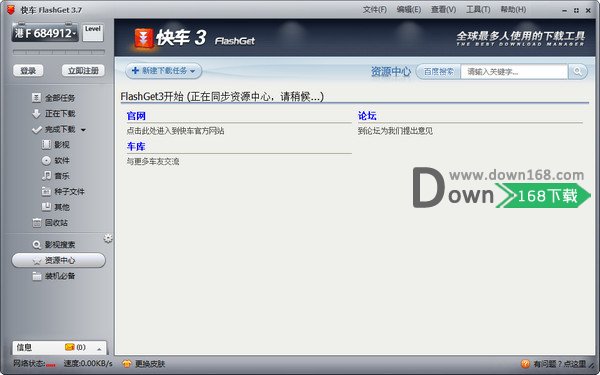The image size is (600, 375).
Task: Click the 网络状态 indicator
Action: point(34,364)
